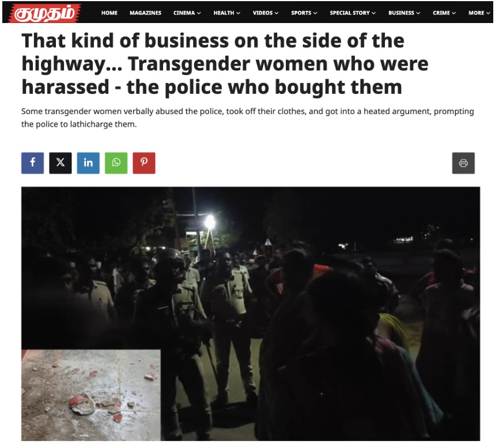The height and width of the screenshot is (448, 499).
Task: Share article on LinkedIn
Action: 88,163
